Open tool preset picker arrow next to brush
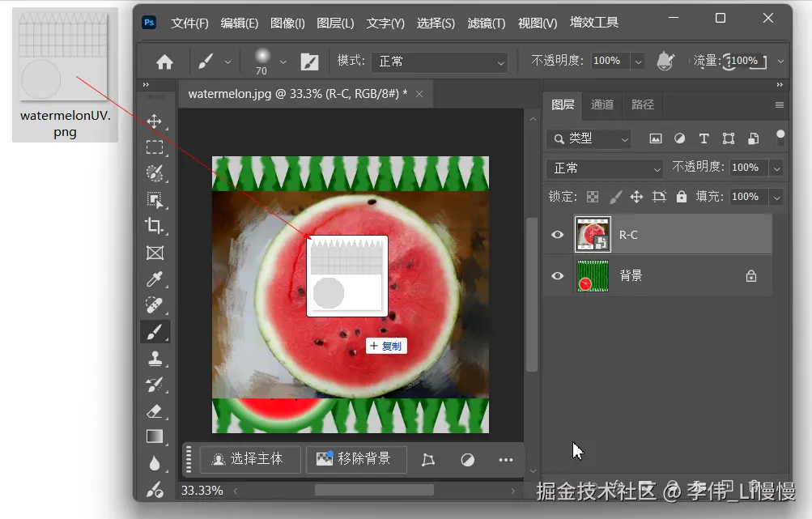Screen dimensions: 812x519 coord(227,62)
